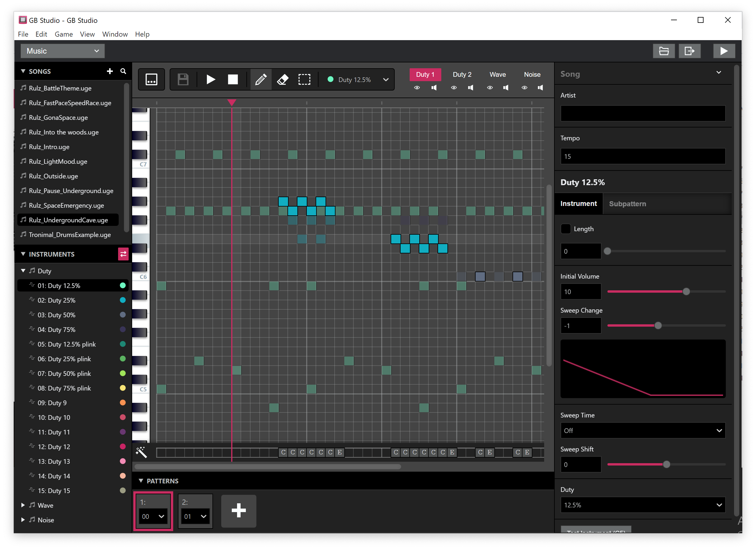Click the Sweep Change slider handle

click(658, 326)
